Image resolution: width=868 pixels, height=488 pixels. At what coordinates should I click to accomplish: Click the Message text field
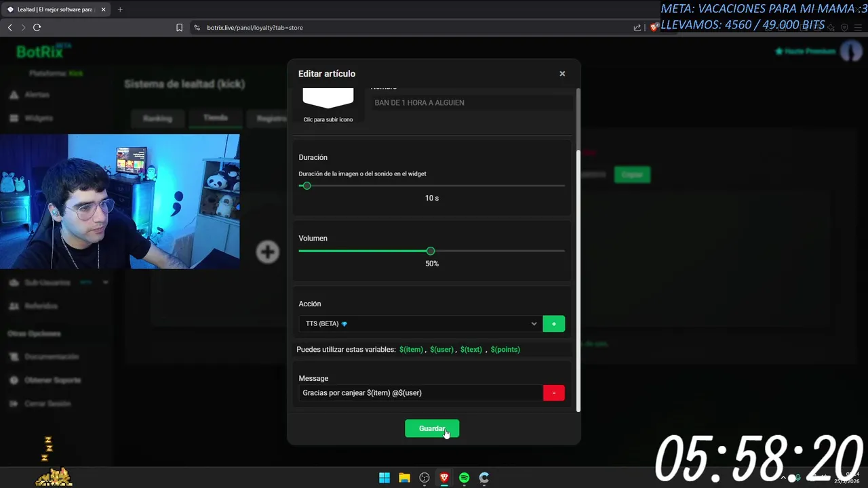(420, 392)
